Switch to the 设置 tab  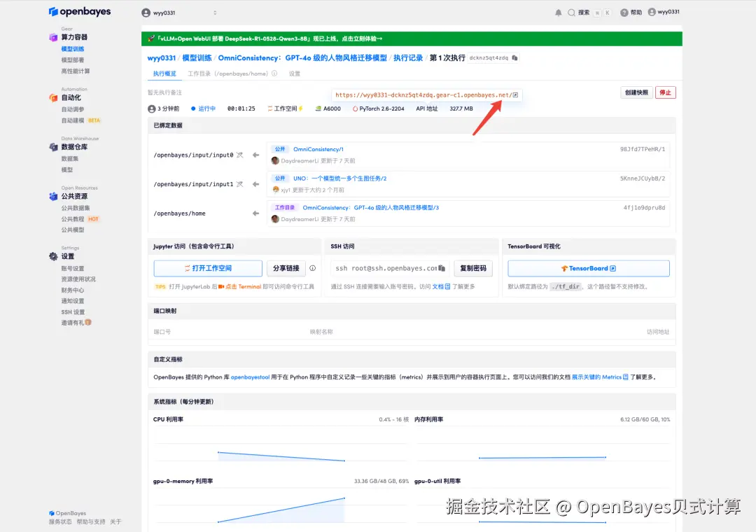295,73
